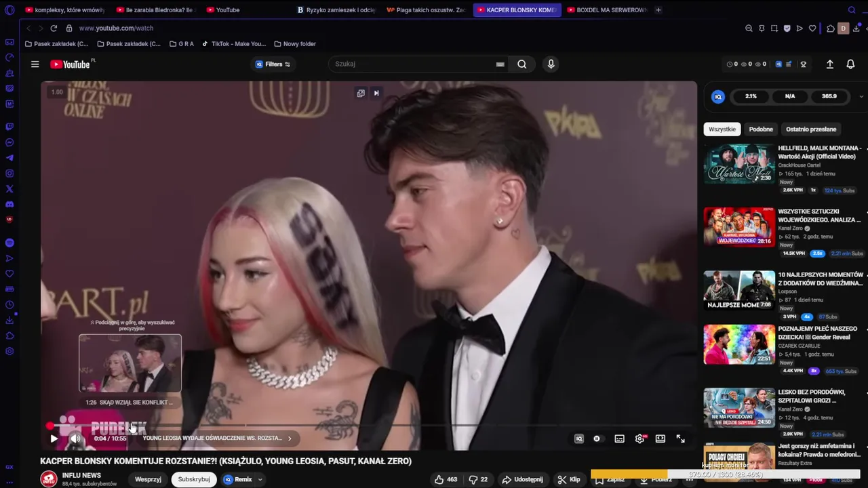Click the upload arrow icon in header

[829, 64]
